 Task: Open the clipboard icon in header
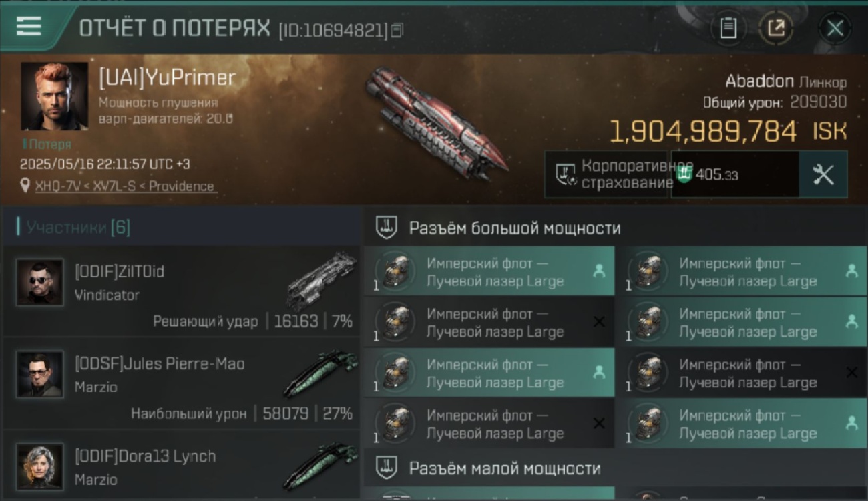click(728, 28)
